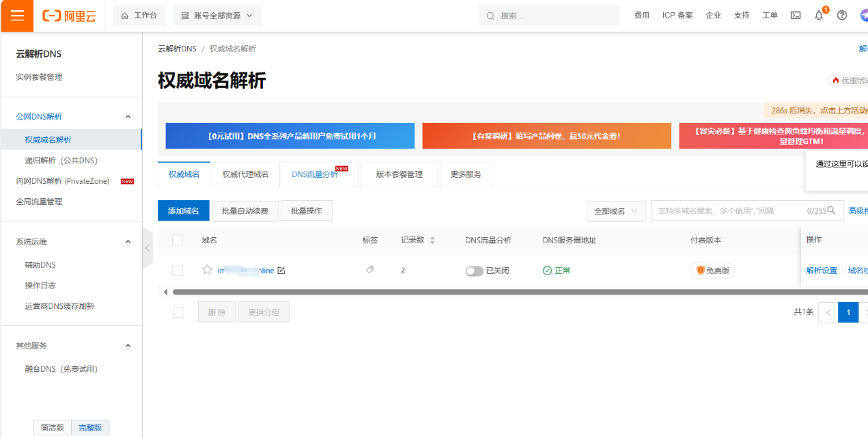Viewport: 868px width, 438px height.
Task: Open the 工单 top menu
Action: click(x=770, y=16)
